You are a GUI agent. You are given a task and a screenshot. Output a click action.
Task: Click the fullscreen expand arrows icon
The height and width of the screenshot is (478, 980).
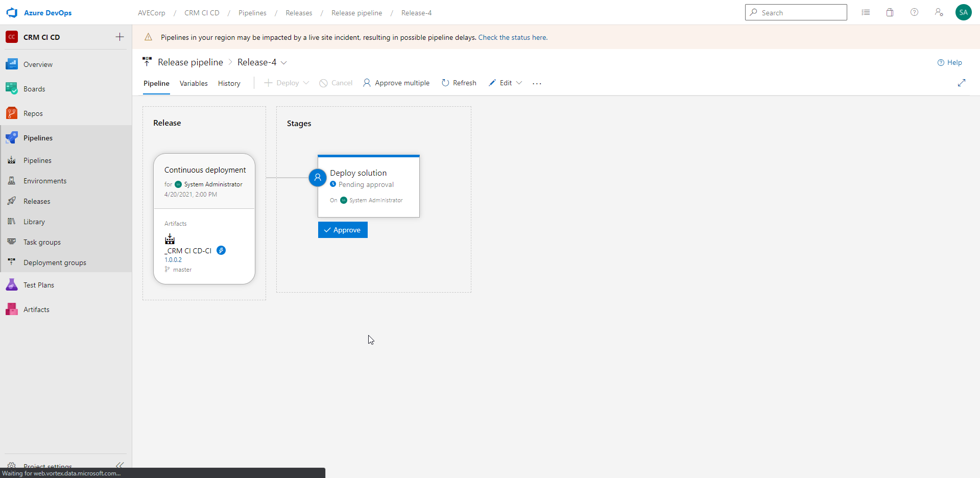click(962, 83)
